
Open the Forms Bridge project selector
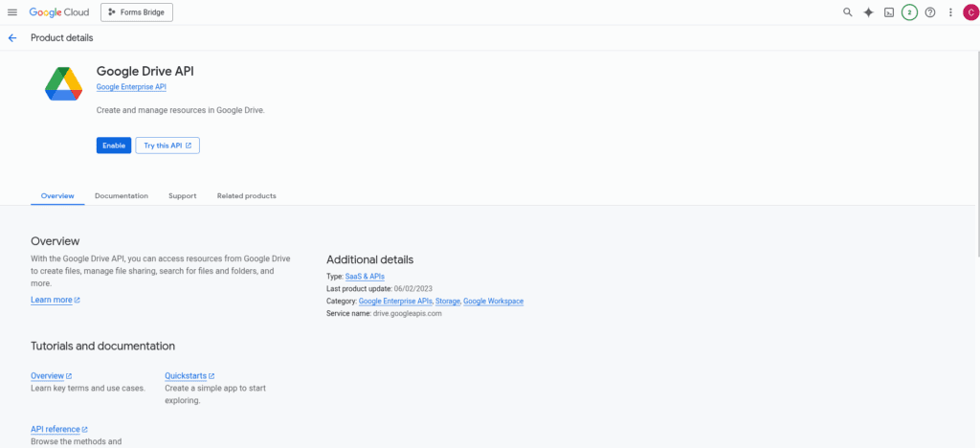click(x=137, y=12)
